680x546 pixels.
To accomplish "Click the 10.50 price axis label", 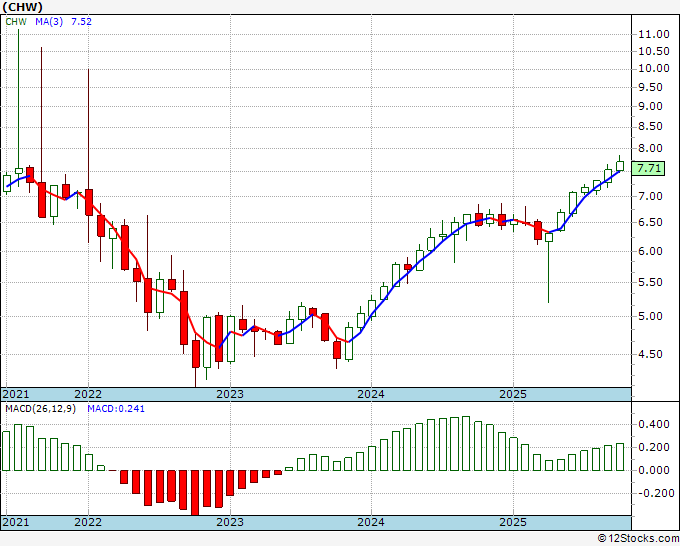I will point(654,51).
